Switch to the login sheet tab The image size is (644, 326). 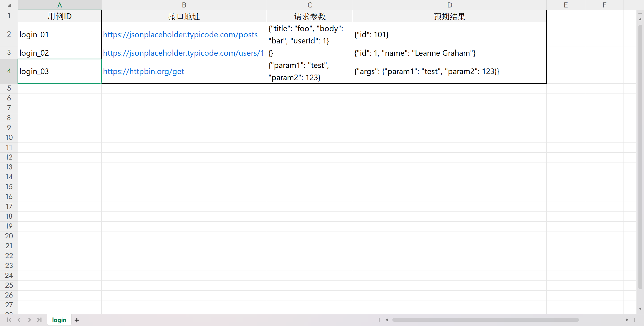pos(59,320)
